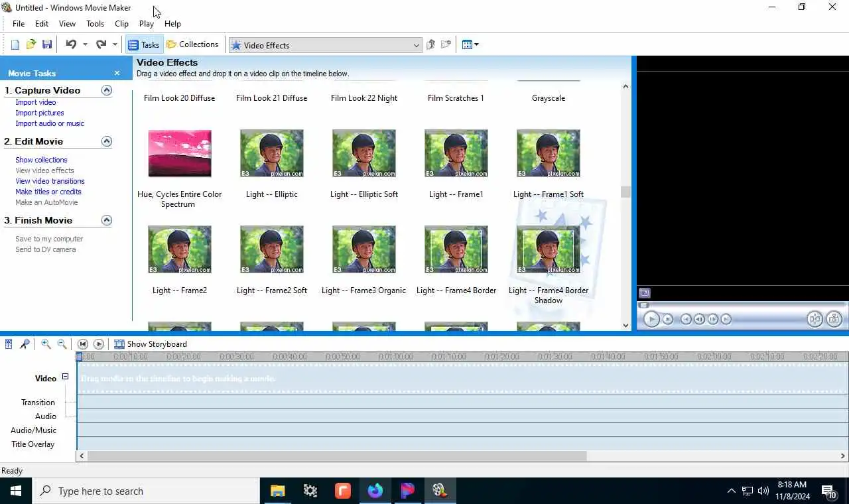Select the Light -- Frame4 Border effect

456,250
